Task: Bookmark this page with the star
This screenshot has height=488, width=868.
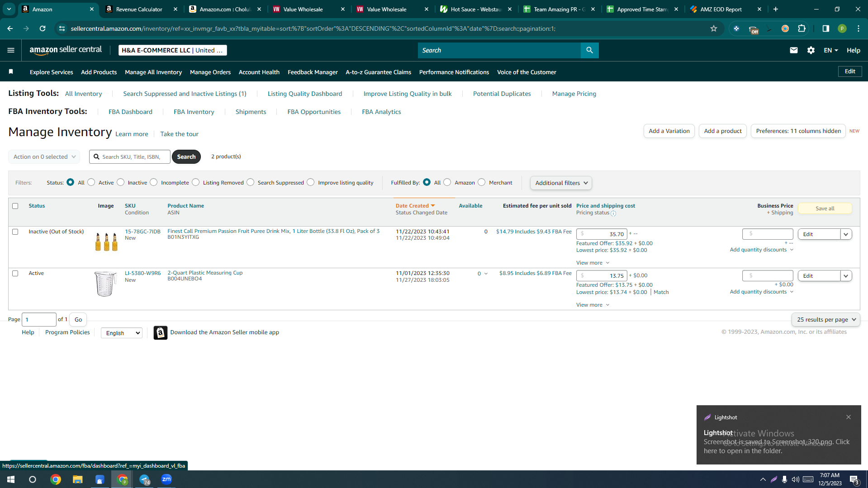Action: (714, 28)
